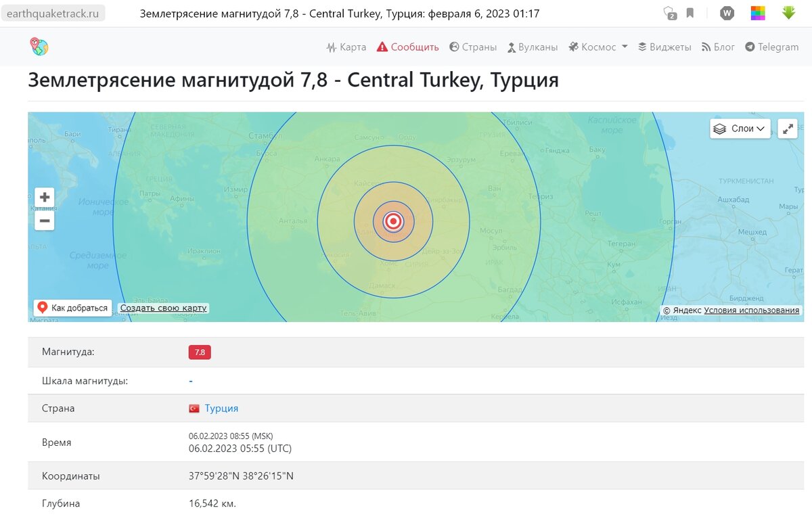
Task: Click the site logo globe icon
Action: pyautogui.click(x=39, y=46)
